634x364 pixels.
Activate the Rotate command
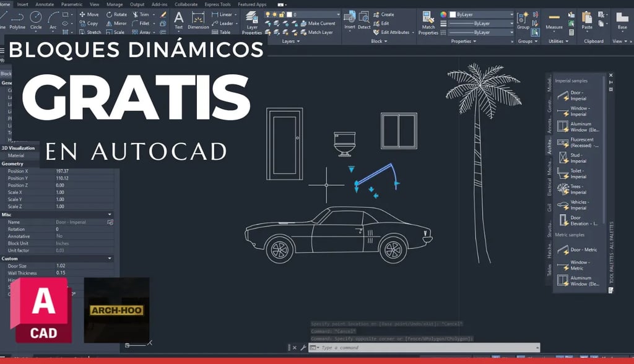click(116, 14)
